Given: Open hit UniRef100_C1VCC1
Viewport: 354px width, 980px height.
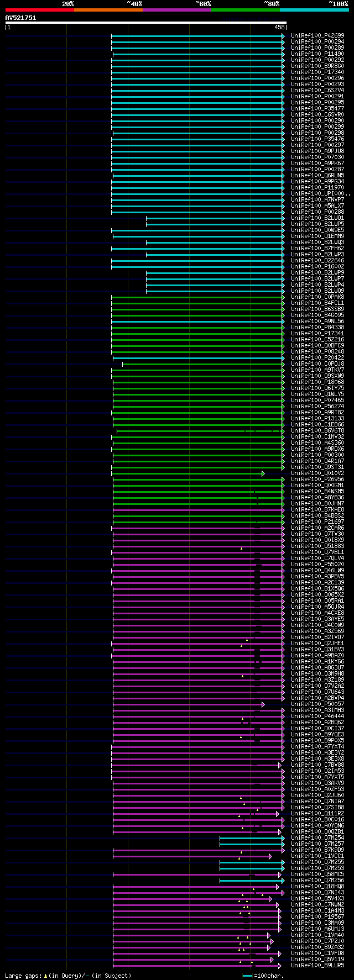Looking at the screenshot, I should click(x=317, y=856).
